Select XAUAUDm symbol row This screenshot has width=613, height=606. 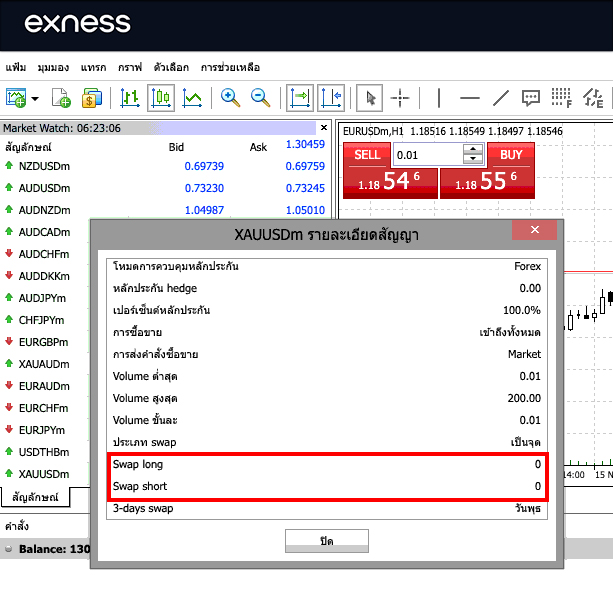[44, 364]
